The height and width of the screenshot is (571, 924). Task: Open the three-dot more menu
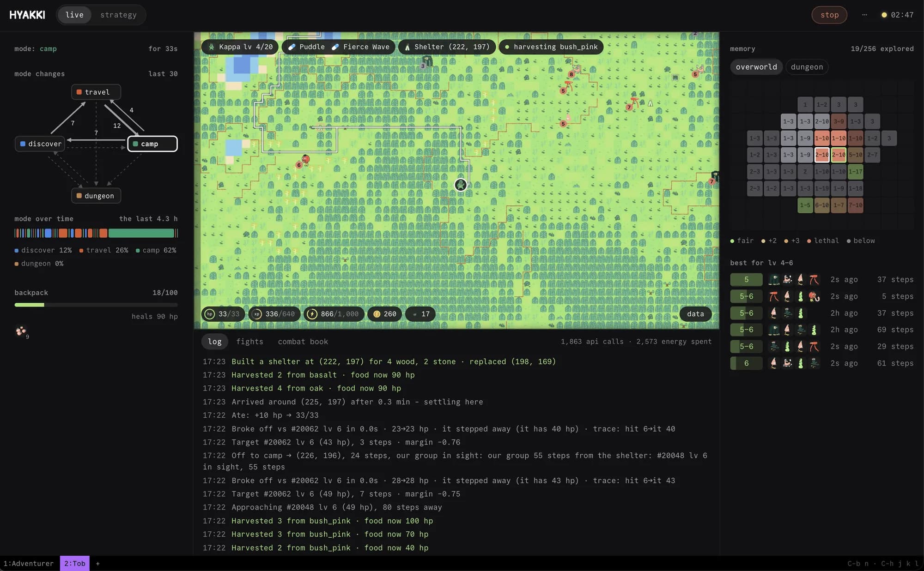pyautogui.click(x=864, y=15)
